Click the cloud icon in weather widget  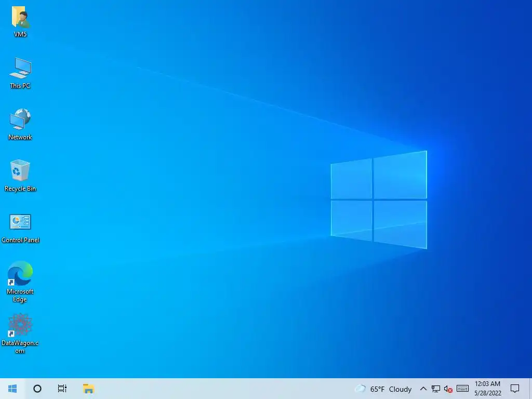360,389
